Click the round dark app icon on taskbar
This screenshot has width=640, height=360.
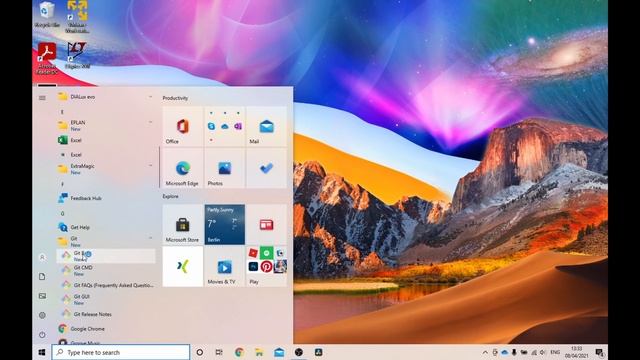pyautogui.click(x=299, y=352)
